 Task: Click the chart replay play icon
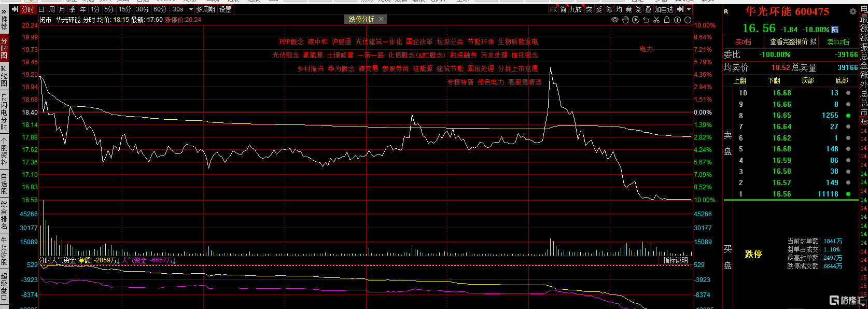click(x=636, y=20)
